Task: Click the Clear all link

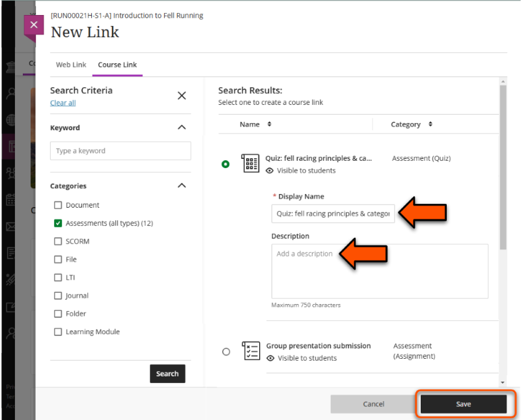Action: [x=63, y=103]
